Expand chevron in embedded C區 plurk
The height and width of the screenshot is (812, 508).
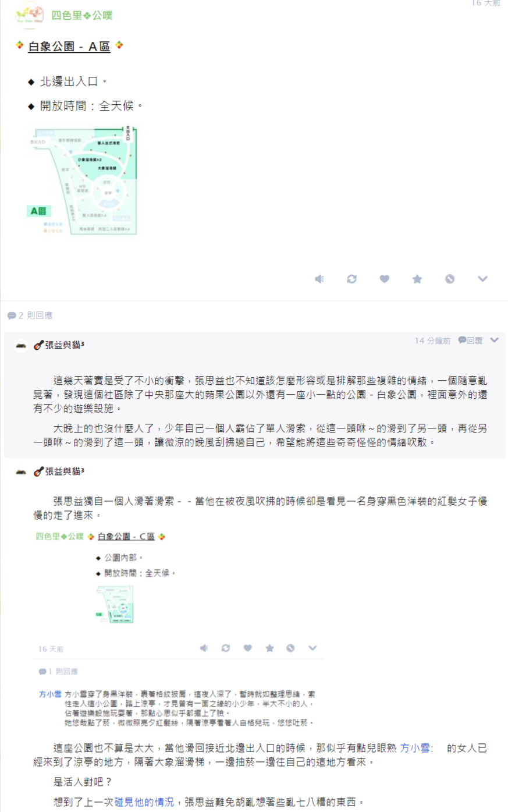click(x=312, y=648)
